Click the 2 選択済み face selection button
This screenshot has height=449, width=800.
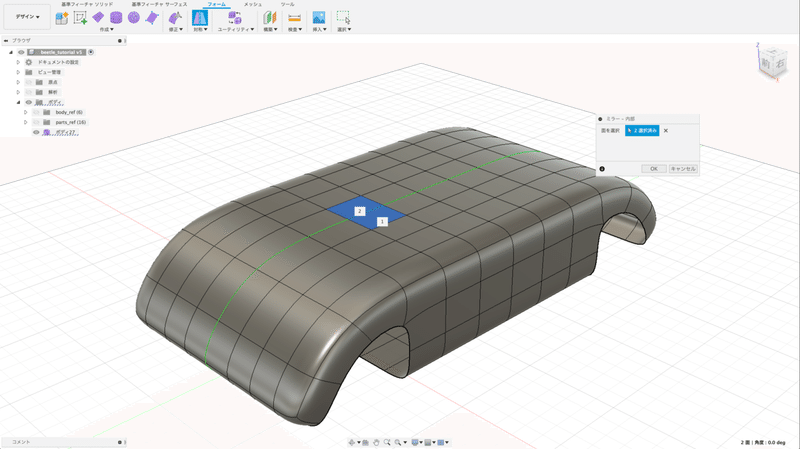click(x=642, y=131)
